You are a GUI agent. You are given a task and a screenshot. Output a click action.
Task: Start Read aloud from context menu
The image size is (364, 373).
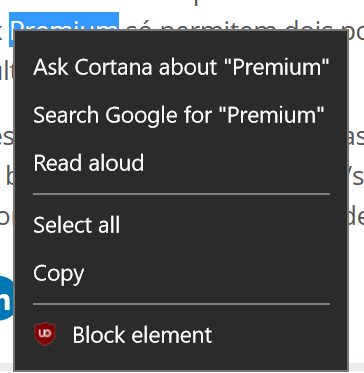(181, 163)
